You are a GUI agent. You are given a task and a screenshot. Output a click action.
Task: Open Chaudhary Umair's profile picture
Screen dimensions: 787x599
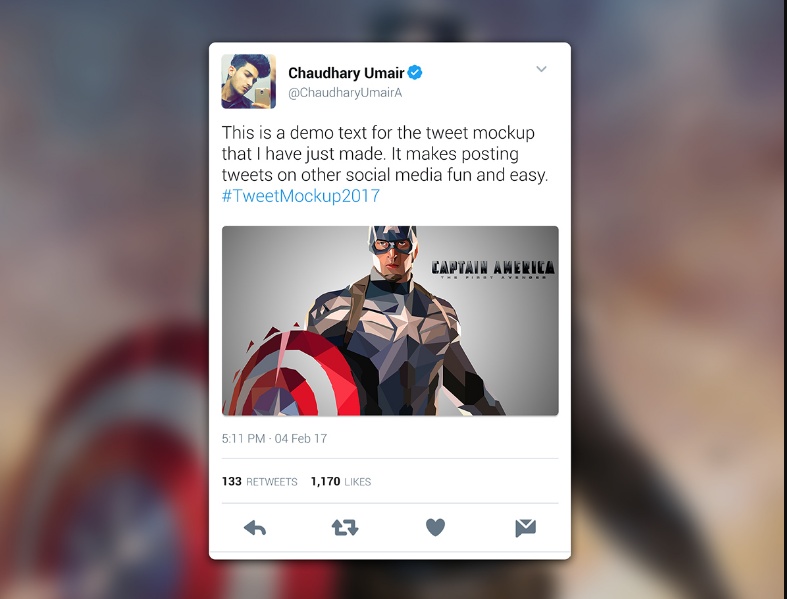[248, 81]
